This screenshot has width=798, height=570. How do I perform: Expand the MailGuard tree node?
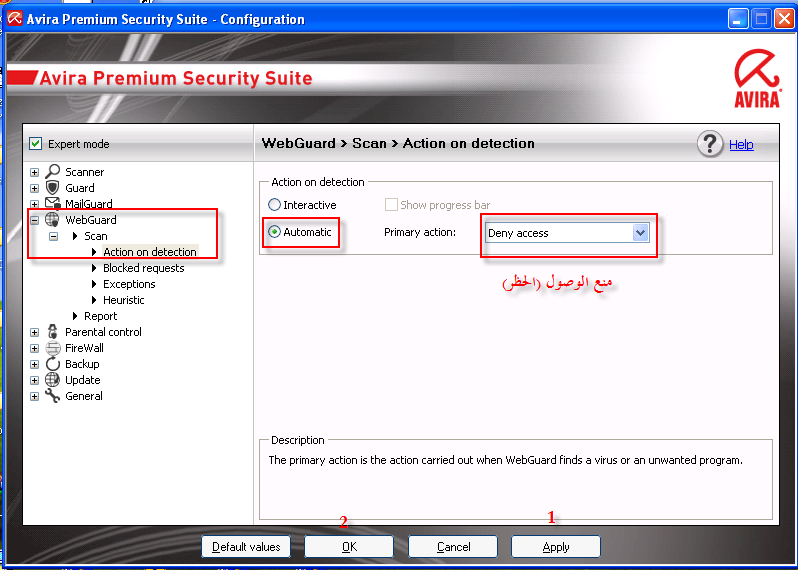[x=35, y=204]
